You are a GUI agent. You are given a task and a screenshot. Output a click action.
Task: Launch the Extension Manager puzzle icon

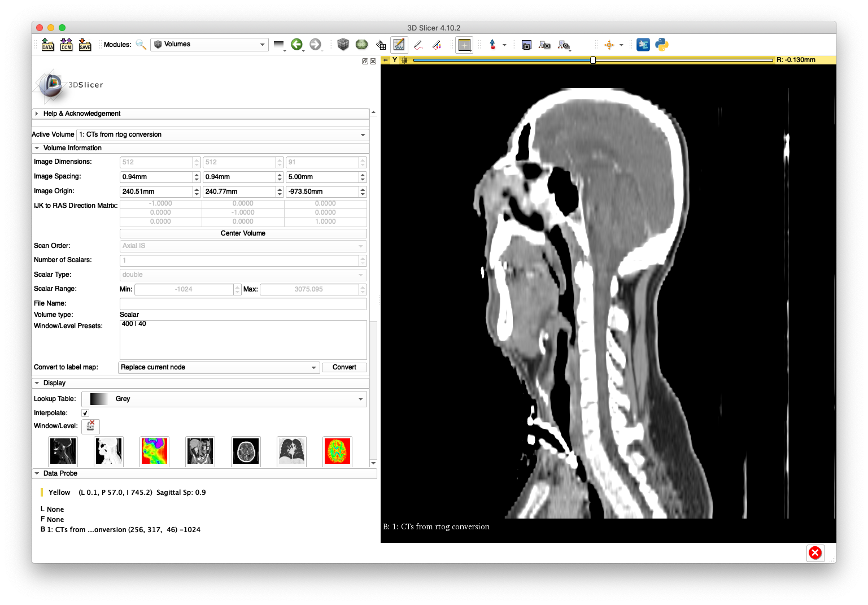coord(643,44)
